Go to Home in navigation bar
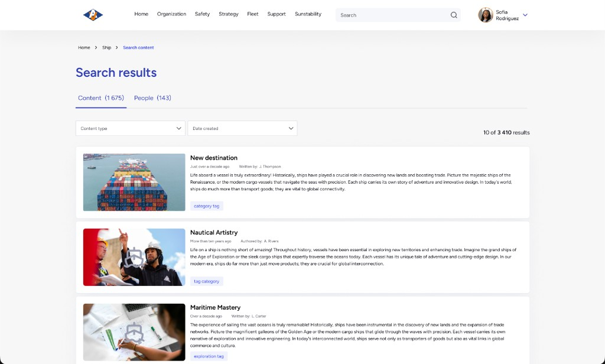Viewport: 605px width, 364px height. coord(141,14)
